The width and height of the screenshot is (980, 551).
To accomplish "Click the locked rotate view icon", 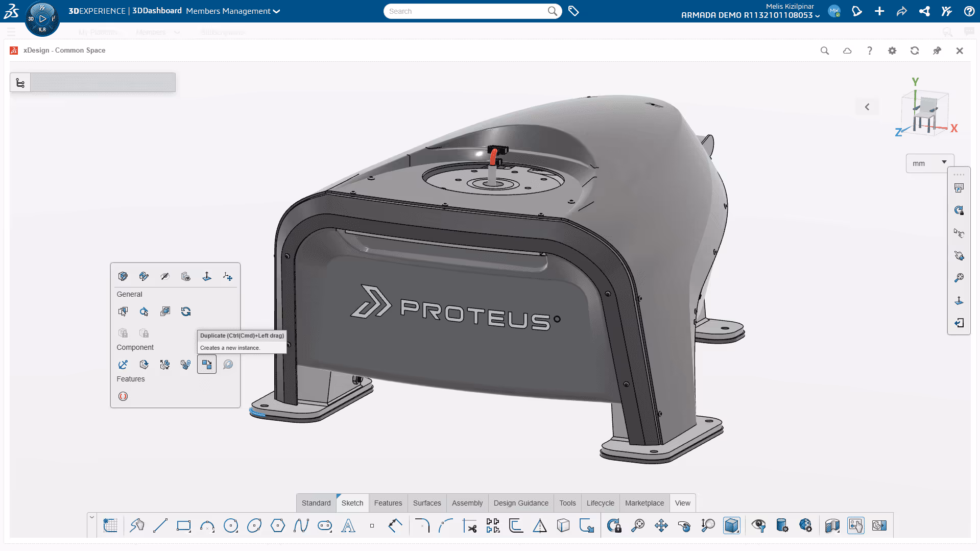I will click(x=614, y=525).
